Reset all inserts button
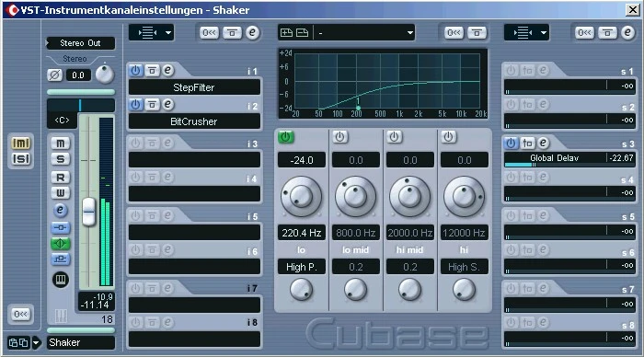The height and width of the screenshot is (357, 644). [x=209, y=32]
